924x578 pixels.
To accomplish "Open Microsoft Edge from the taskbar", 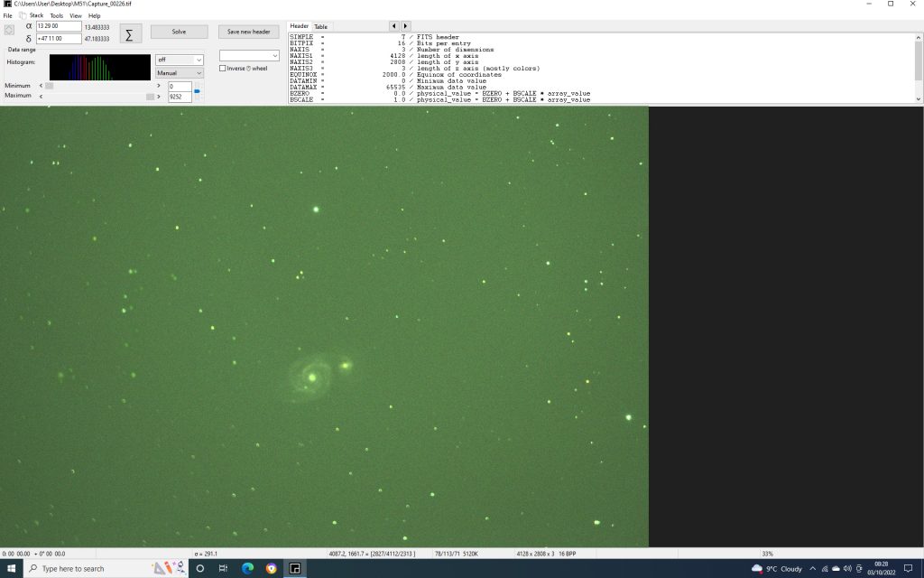I will click(247, 568).
